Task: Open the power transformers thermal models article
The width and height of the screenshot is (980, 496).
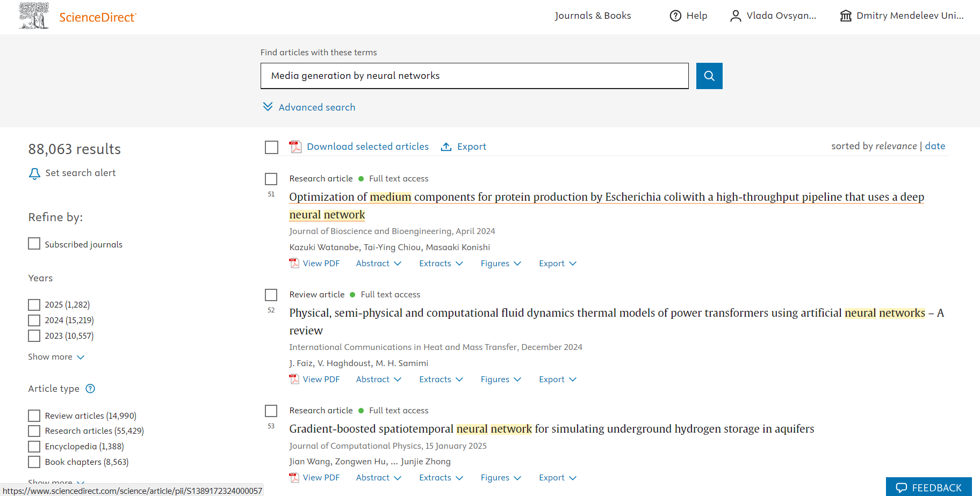Action: click(616, 322)
